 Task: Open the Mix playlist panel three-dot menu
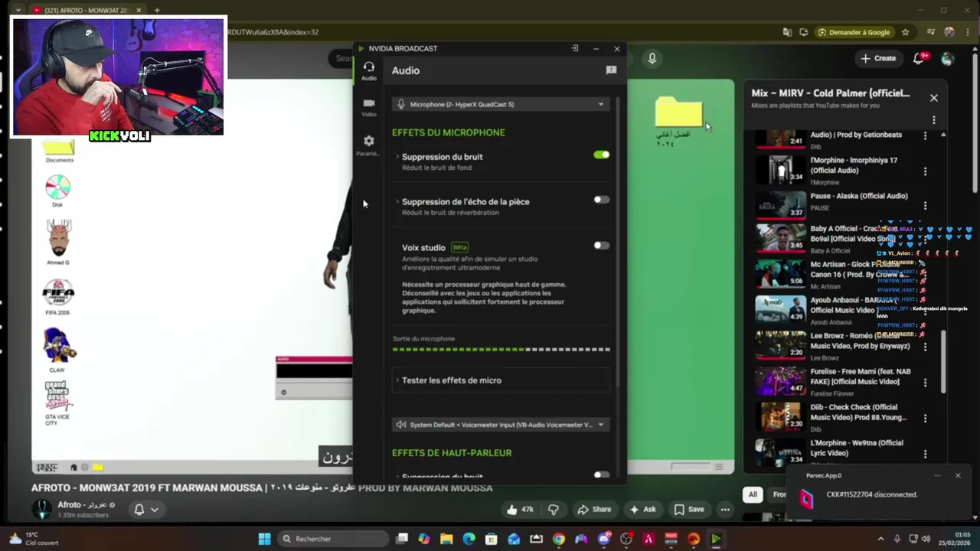[x=933, y=120]
